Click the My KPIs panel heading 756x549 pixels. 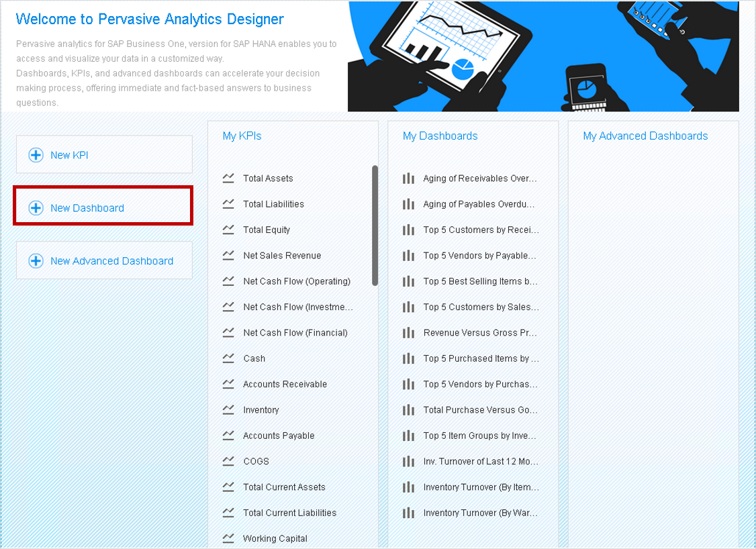(242, 136)
